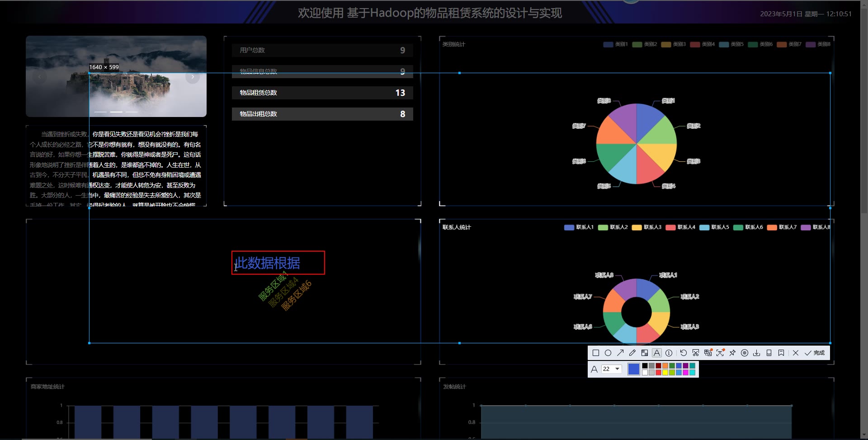
Task: Undo the last annotation
Action: (684, 353)
